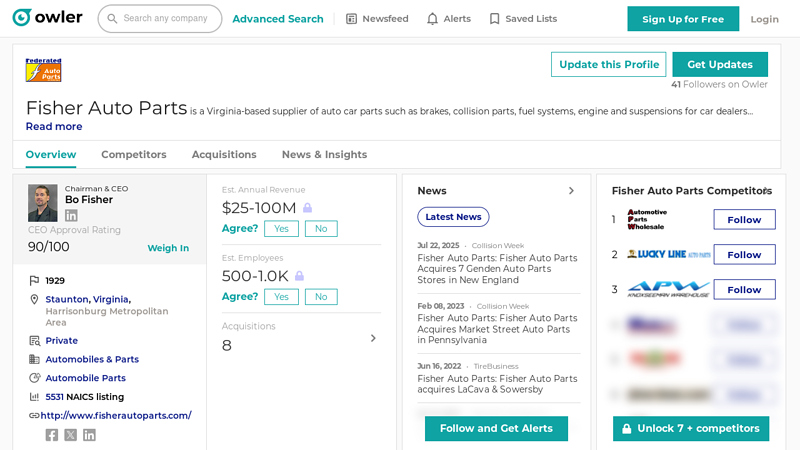Agree Yes on estimated annual revenue
Screen dimensions: 800x450
pos(281,229)
